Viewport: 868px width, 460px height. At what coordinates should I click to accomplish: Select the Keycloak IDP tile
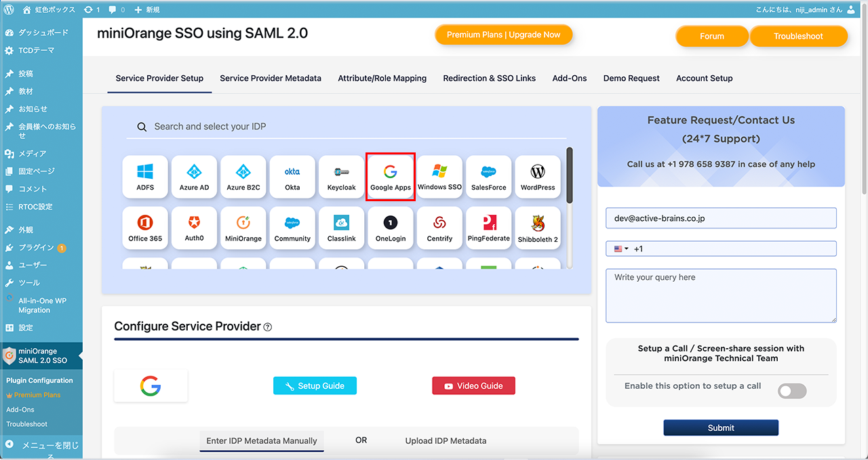pos(341,177)
